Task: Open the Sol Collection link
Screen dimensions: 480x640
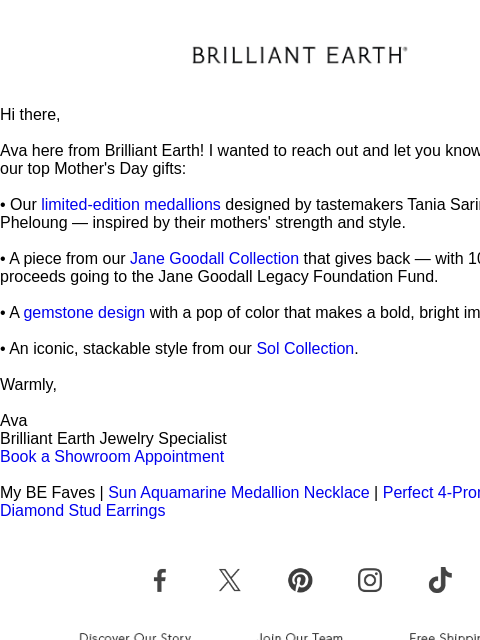Action: click(305, 349)
